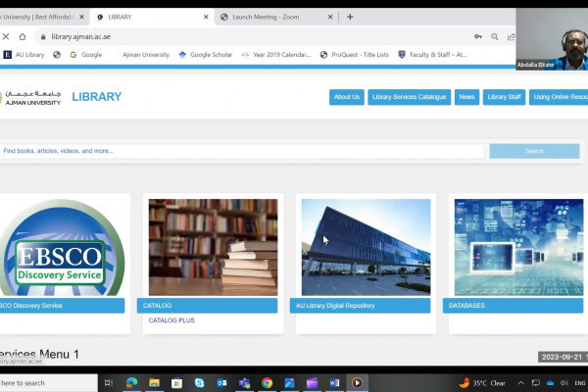Click the stop loading X button
Screen dimensions: 588x392
(x=6, y=36)
